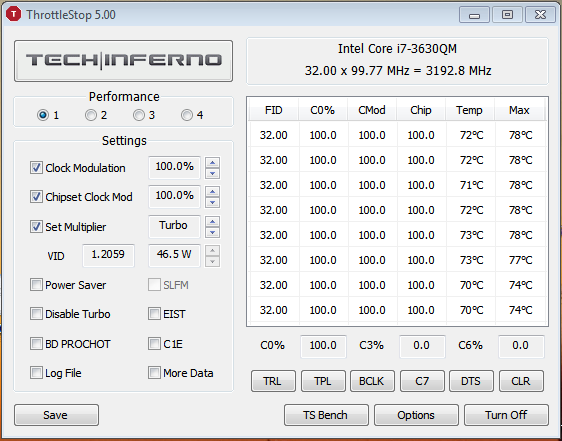The height and width of the screenshot is (441, 562).
Task: Click the 46.5 W power field
Action: [x=174, y=255]
